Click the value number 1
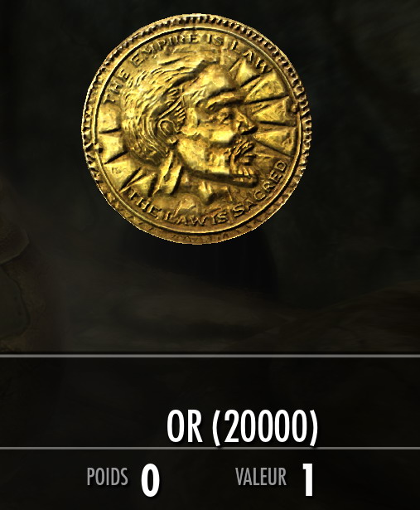420x510 pixels. (307, 480)
